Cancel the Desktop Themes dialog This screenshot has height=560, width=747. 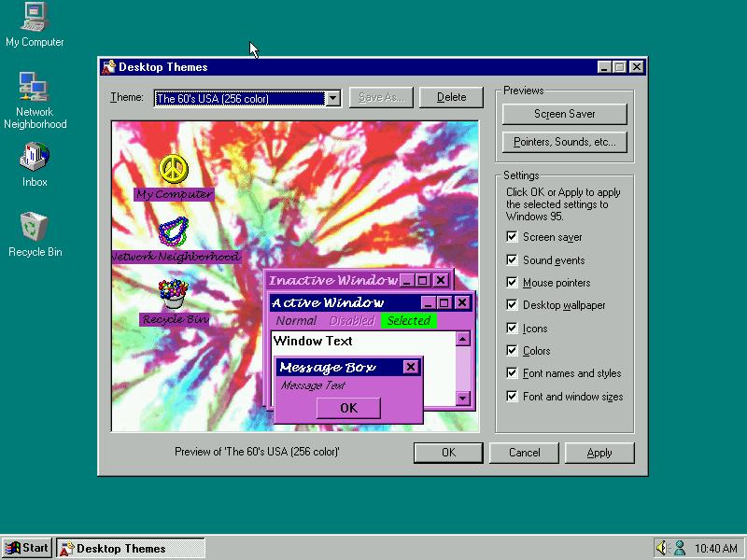click(524, 453)
